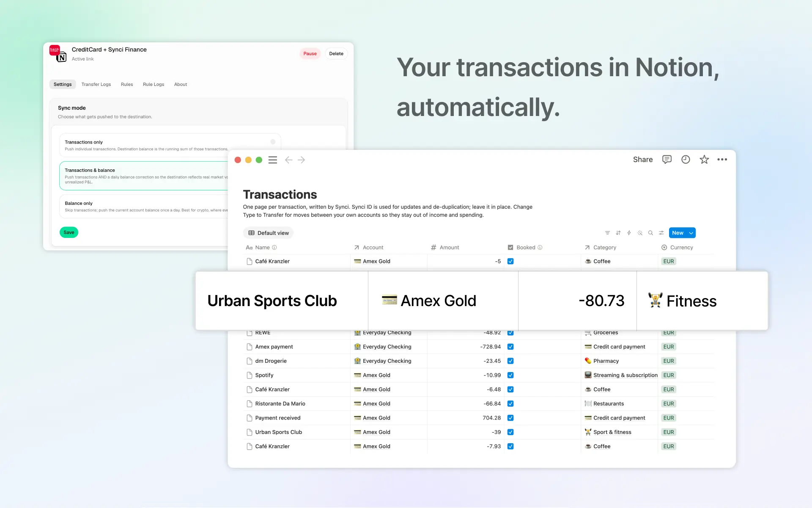Viewport: 812px width, 508px height.
Task: Favorite the page with star icon
Action: pyautogui.click(x=704, y=160)
